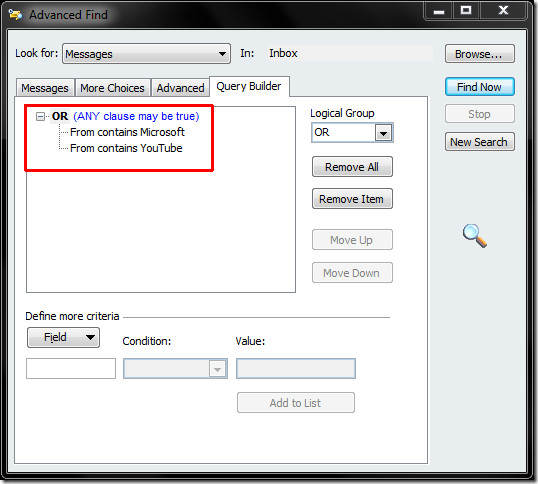Open the Advanced tab
Viewport: 538px width, 484px height.
[x=180, y=88]
